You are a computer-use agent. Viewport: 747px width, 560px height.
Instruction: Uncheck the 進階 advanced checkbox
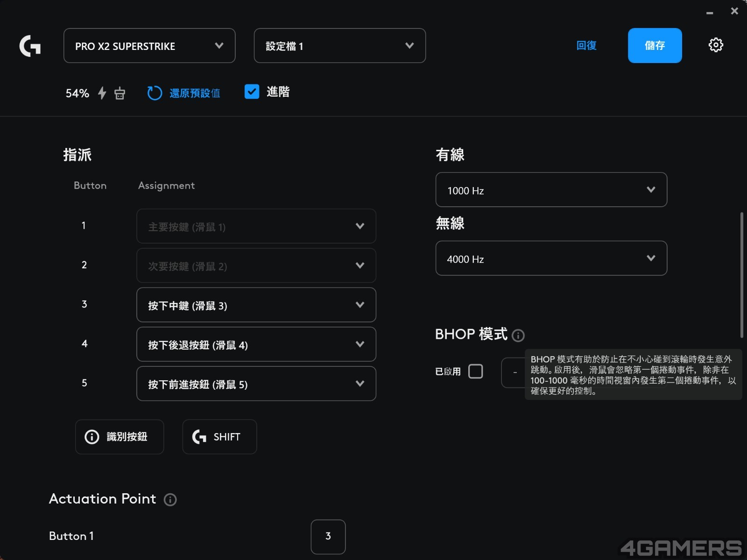pos(252,92)
